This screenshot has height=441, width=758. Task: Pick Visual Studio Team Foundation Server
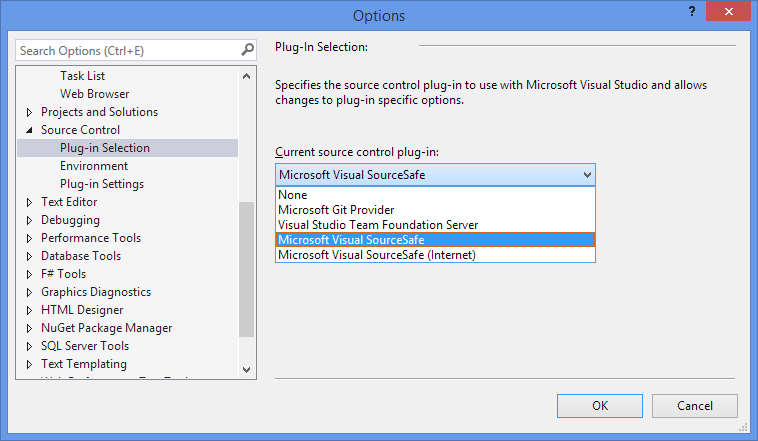point(378,225)
